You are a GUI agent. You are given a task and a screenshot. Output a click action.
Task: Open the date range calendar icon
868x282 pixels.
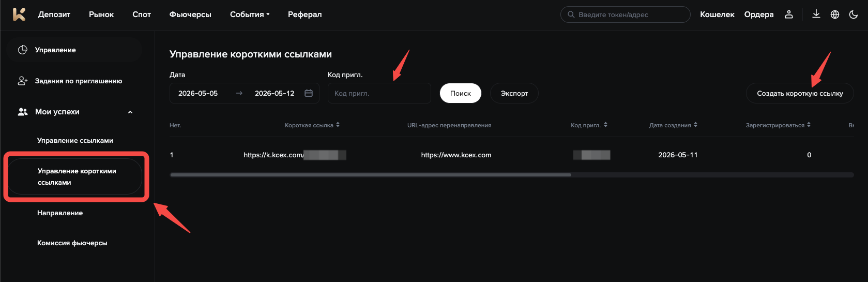tap(309, 93)
